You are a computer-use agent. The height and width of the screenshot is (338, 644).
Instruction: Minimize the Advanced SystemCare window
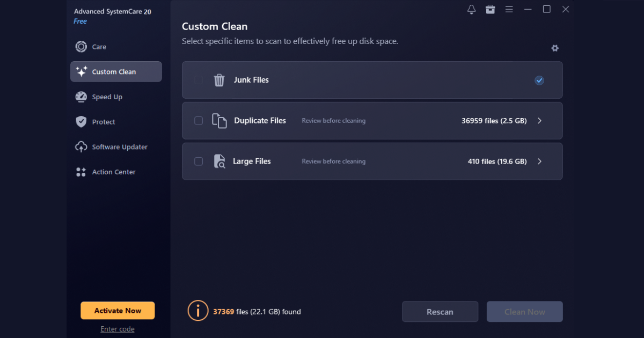[528, 9]
